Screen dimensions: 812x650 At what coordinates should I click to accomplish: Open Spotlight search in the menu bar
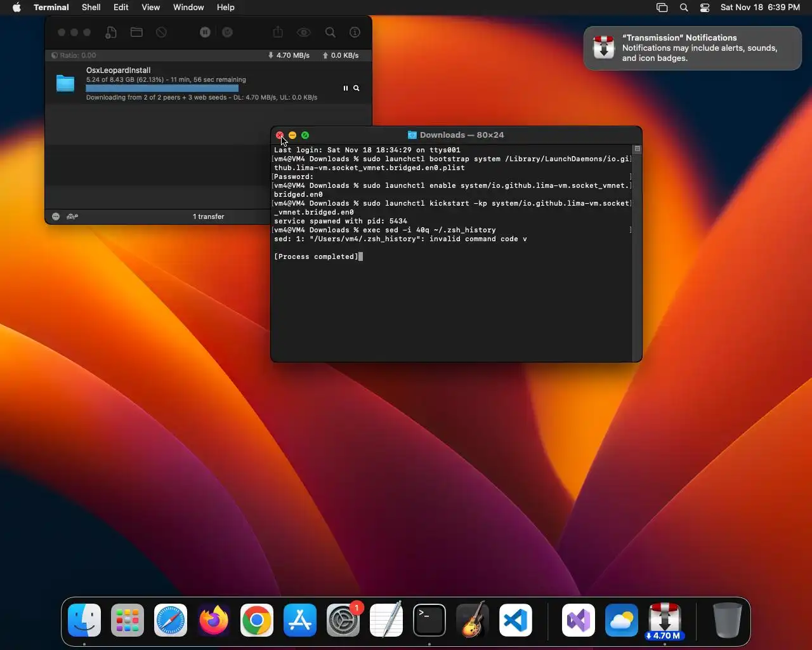(684, 8)
